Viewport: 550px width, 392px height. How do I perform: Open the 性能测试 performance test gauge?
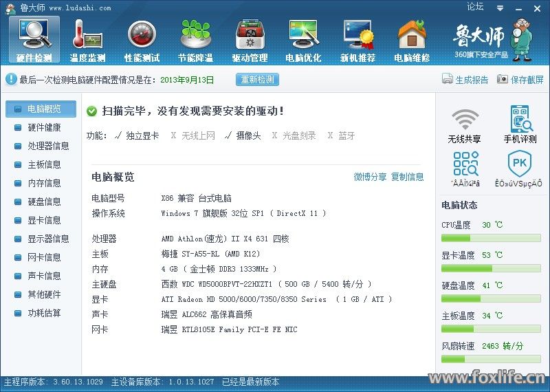click(x=142, y=40)
